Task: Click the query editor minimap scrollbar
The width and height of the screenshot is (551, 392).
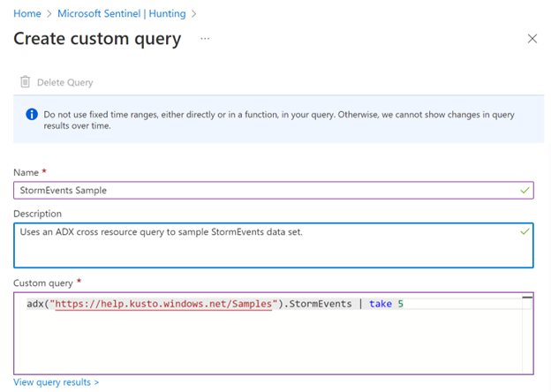Action: (527, 334)
